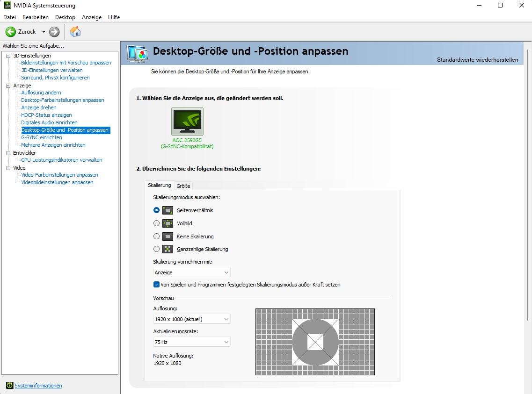Select the Vollbild radio button
This screenshot has width=532, height=394.
click(x=156, y=223)
